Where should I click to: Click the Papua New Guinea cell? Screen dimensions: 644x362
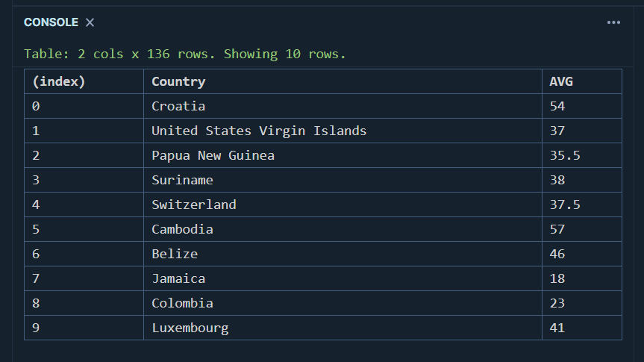(213, 155)
